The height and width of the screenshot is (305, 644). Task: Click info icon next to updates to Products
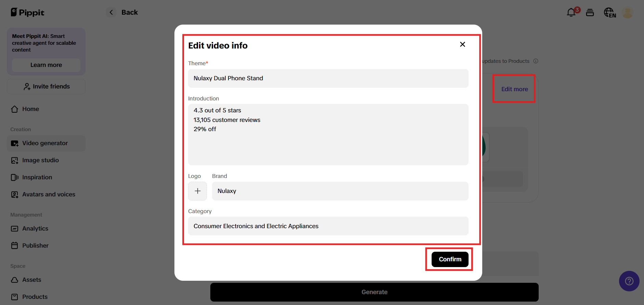[x=536, y=61]
